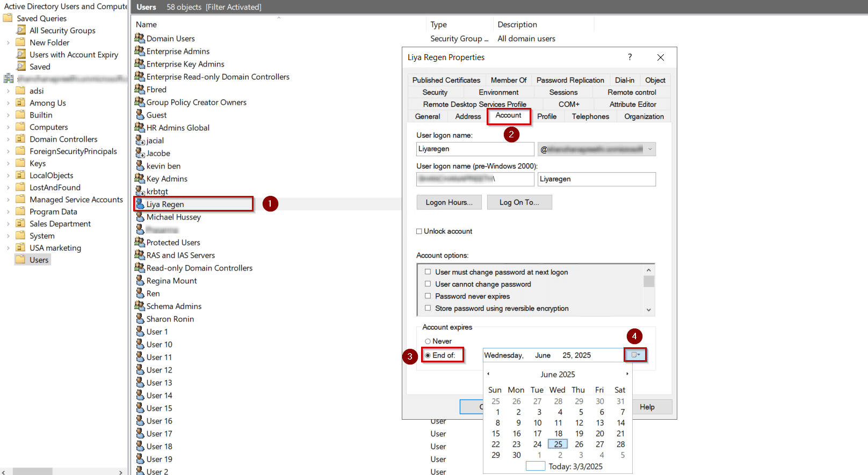This screenshot has width=868, height=475.
Task: Click the Schema Admins group icon
Action: coord(140,306)
